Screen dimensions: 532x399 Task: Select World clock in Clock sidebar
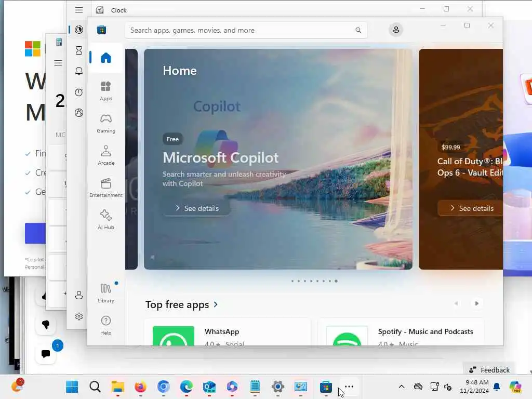coord(79,113)
